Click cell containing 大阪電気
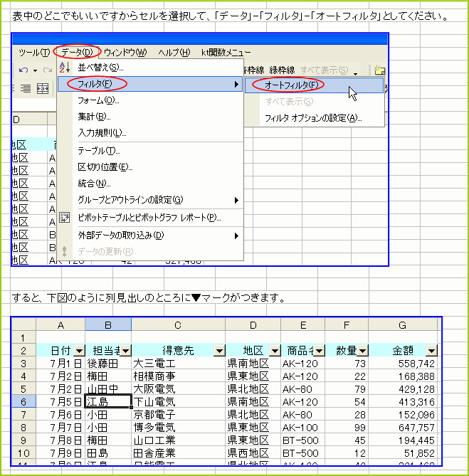Viewport: 469px width, 476px height. pyautogui.click(x=178, y=389)
